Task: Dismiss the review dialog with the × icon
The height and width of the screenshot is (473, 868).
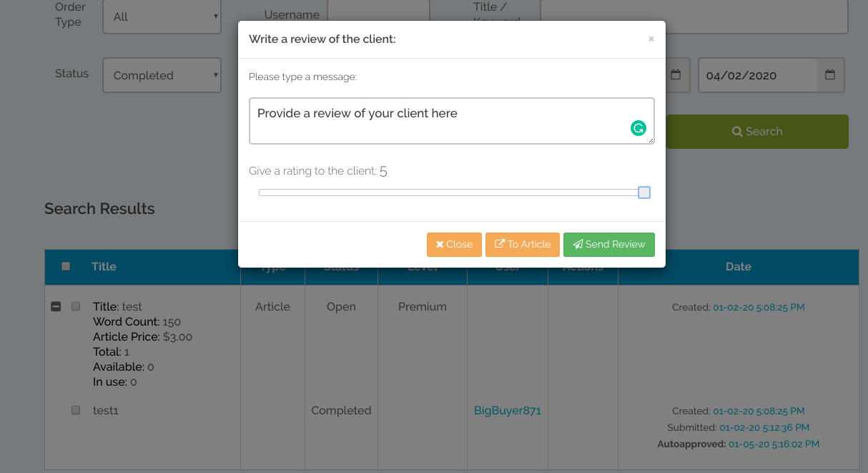Action: pyautogui.click(x=651, y=39)
